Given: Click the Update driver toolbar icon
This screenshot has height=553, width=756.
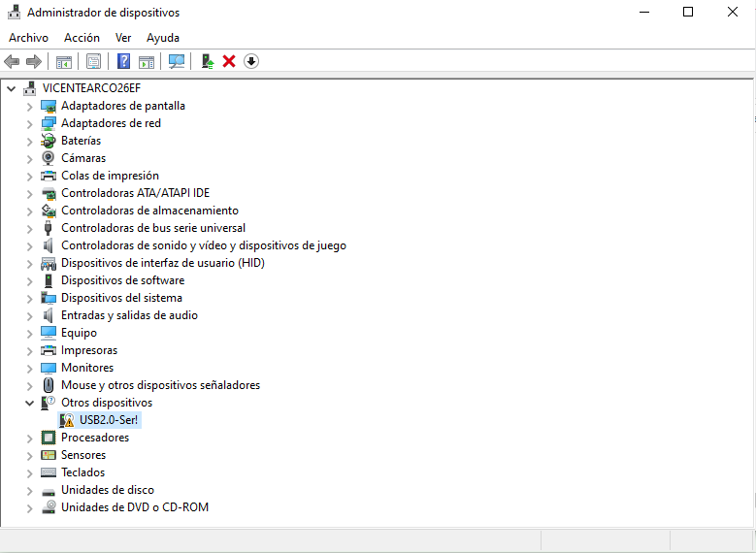Looking at the screenshot, I should coord(208,61).
